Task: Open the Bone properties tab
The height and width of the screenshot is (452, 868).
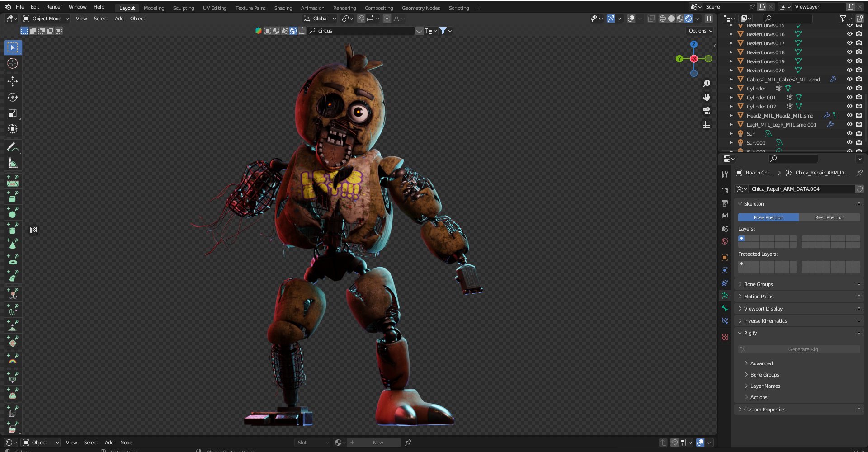Action: (x=725, y=308)
